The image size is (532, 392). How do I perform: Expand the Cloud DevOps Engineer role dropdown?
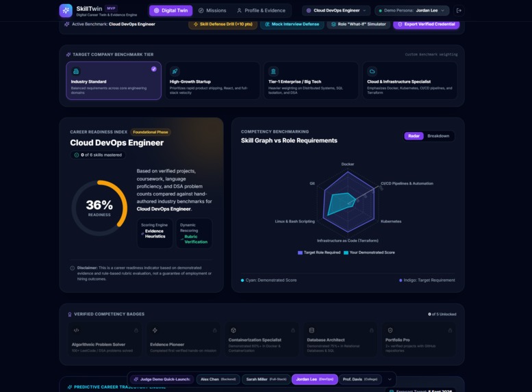pos(336,10)
